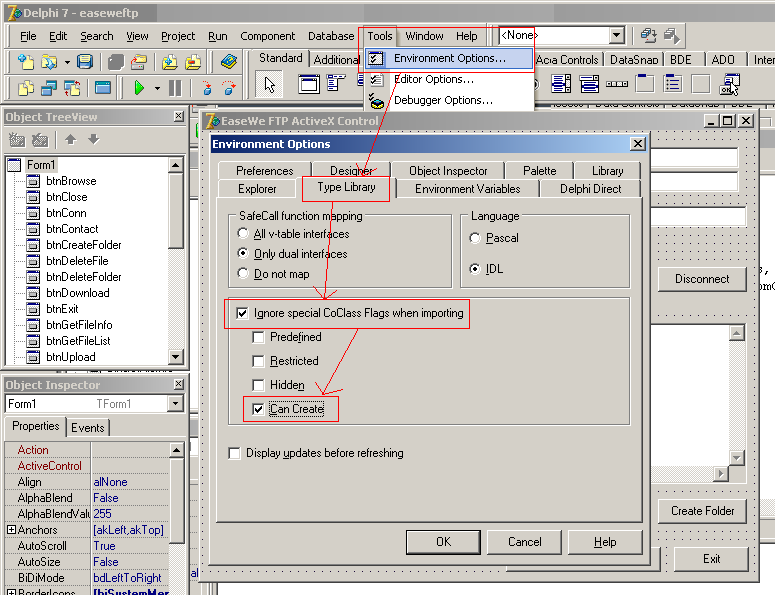The image size is (775, 595).
Task: Select the GroupBox palette component
Action: (645, 84)
